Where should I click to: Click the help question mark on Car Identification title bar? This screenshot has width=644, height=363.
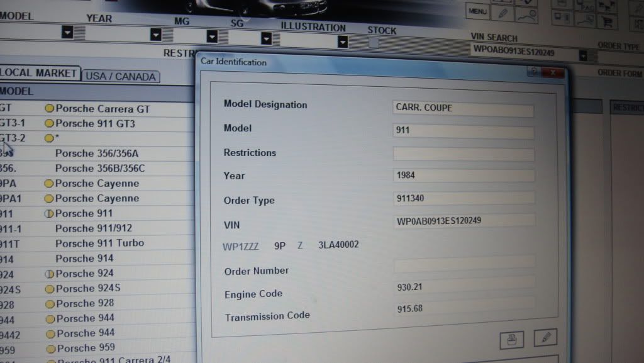click(x=534, y=72)
